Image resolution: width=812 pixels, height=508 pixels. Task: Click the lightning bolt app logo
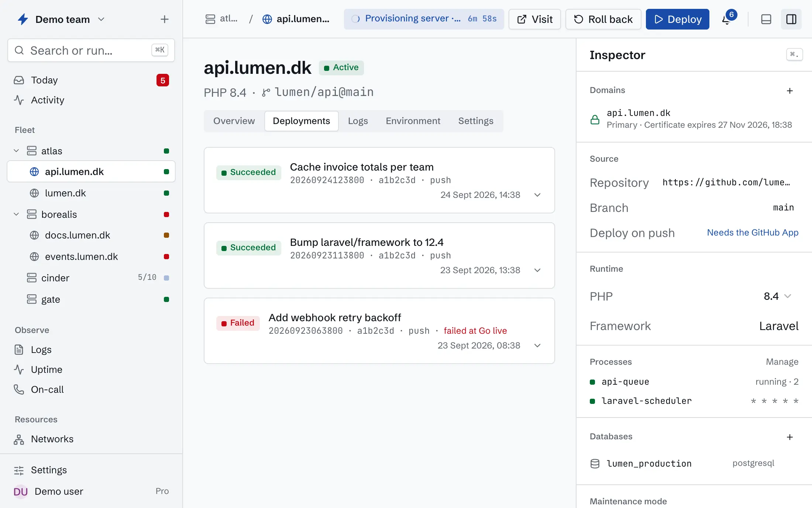click(23, 19)
